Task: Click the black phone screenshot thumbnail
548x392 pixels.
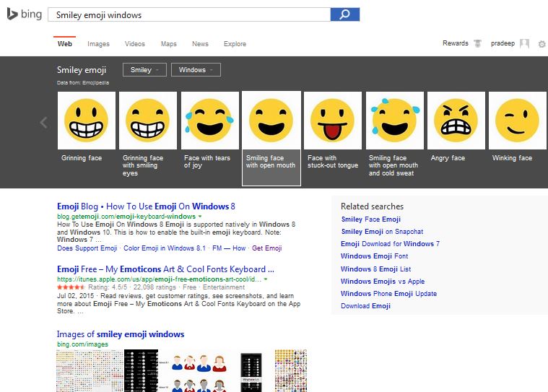Action: (x=251, y=372)
